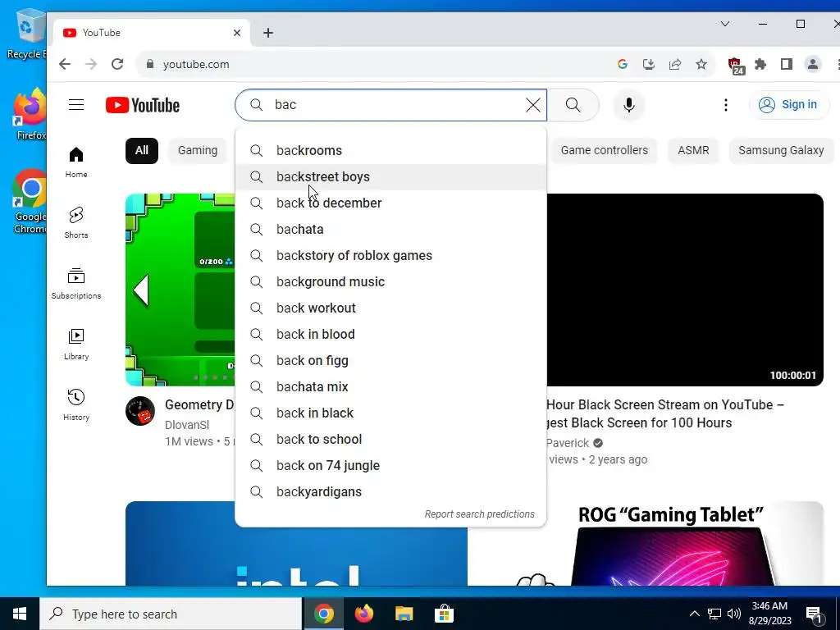The width and height of the screenshot is (840, 630).
Task: Choose the 'back on figg' suggestion
Action: tap(390, 361)
